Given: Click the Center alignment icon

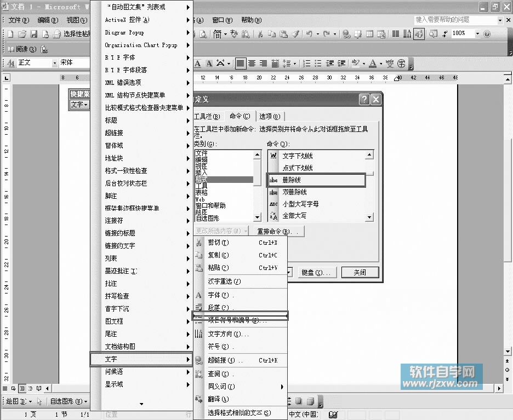Looking at the screenshot, I should click(x=252, y=63).
